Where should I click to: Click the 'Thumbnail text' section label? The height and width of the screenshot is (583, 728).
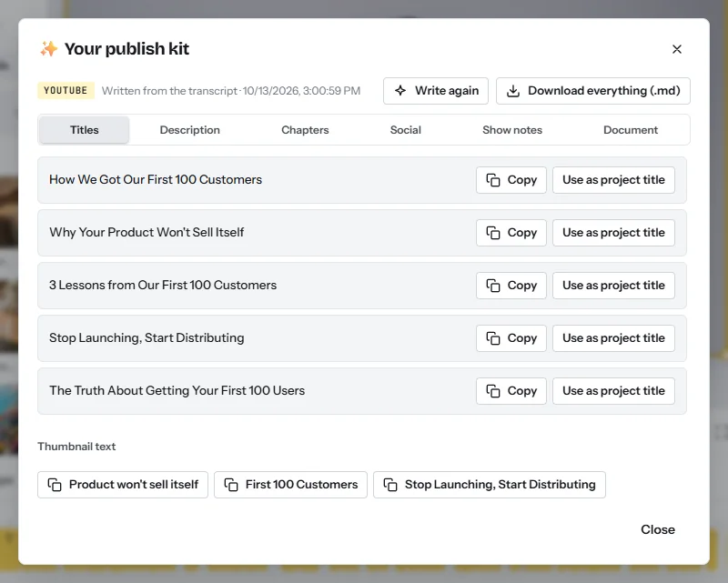pos(76,447)
